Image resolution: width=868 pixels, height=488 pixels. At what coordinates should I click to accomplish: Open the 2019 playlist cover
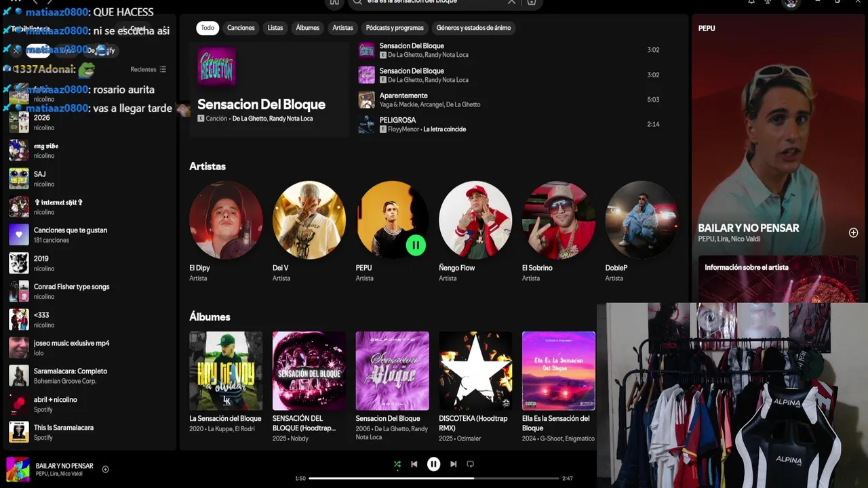click(19, 263)
